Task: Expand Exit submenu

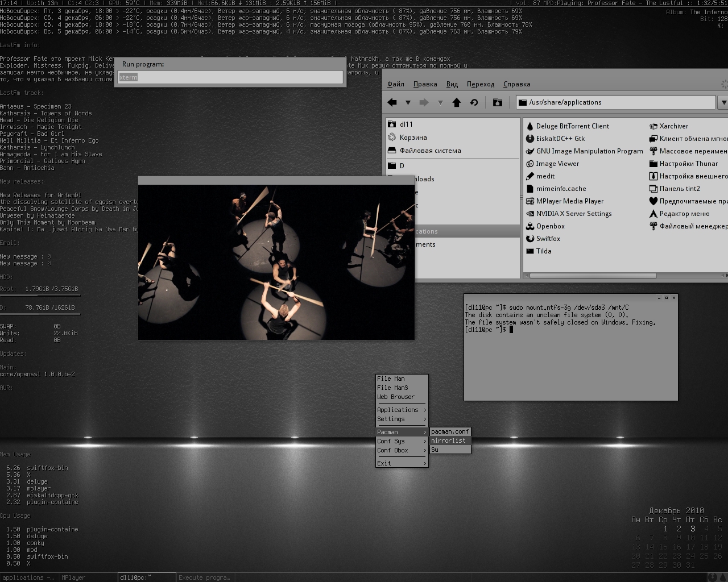Action: (402, 463)
